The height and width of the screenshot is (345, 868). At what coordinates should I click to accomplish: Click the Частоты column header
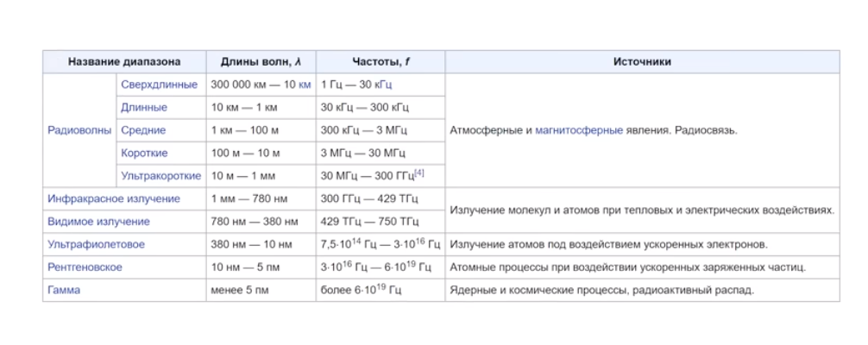[x=380, y=62]
